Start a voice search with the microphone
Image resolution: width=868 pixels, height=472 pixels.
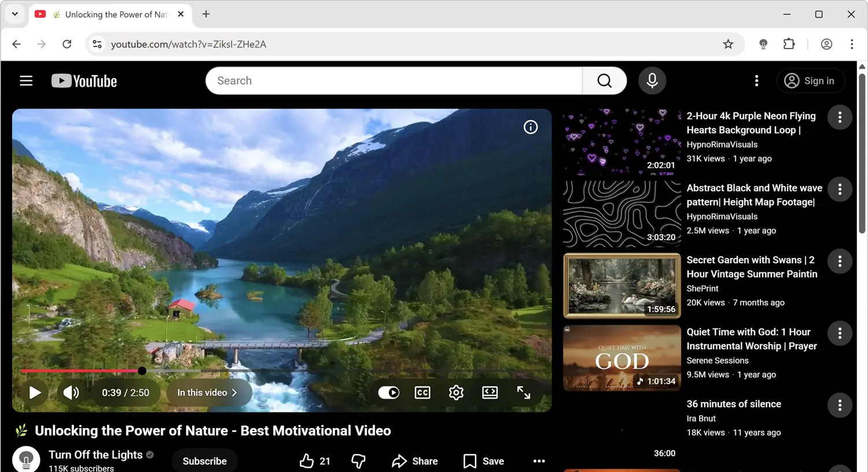coord(652,80)
